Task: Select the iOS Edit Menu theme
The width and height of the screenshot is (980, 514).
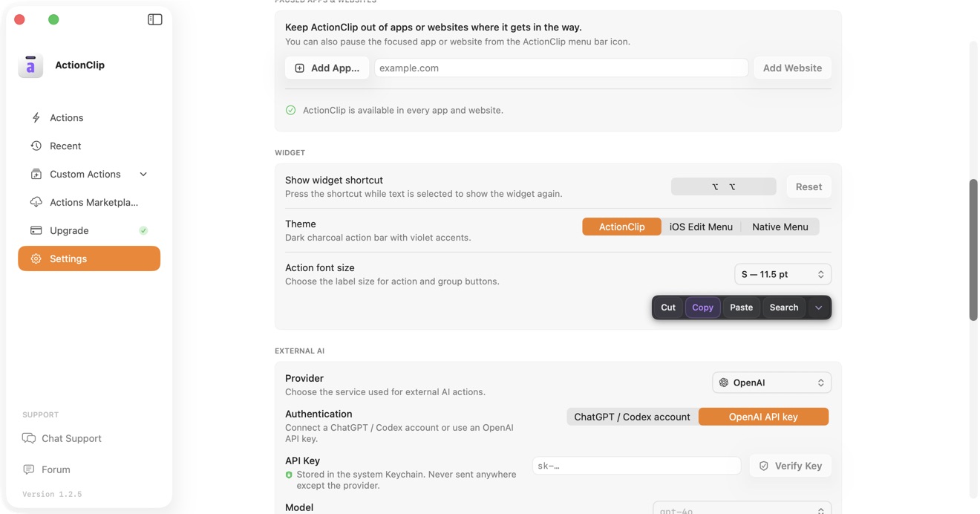Action: coord(701,227)
